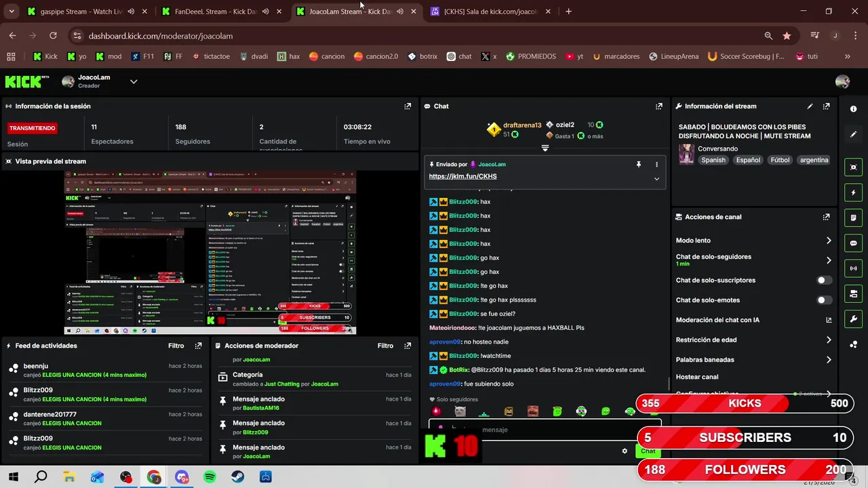The height and width of the screenshot is (488, 868).
Task: Click the chat bubble sidebar icon
Action: (853, 243)
